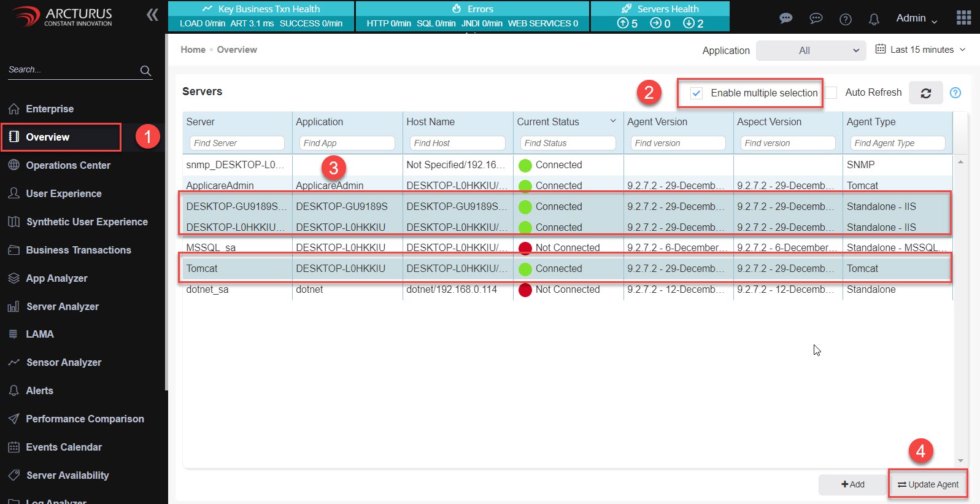Click the Agent Type column header
The width and height of the screenshot is (980, 504).
click(871, 122)
